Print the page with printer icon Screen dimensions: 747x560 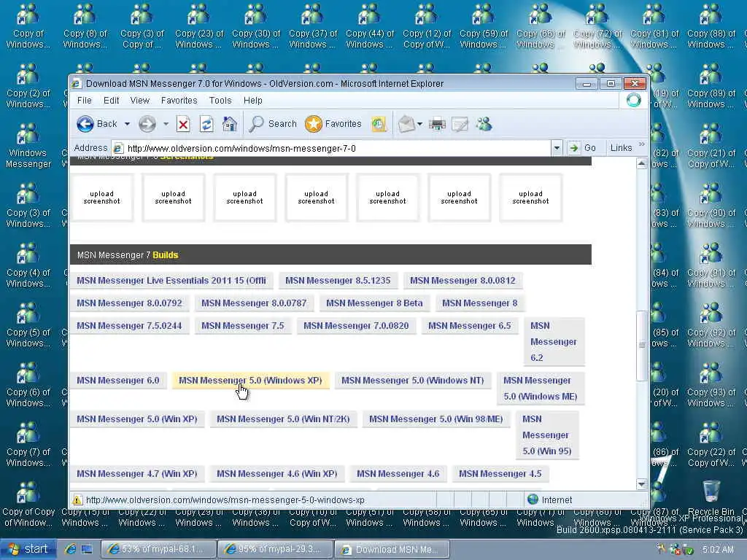click(x=437, y=125)
